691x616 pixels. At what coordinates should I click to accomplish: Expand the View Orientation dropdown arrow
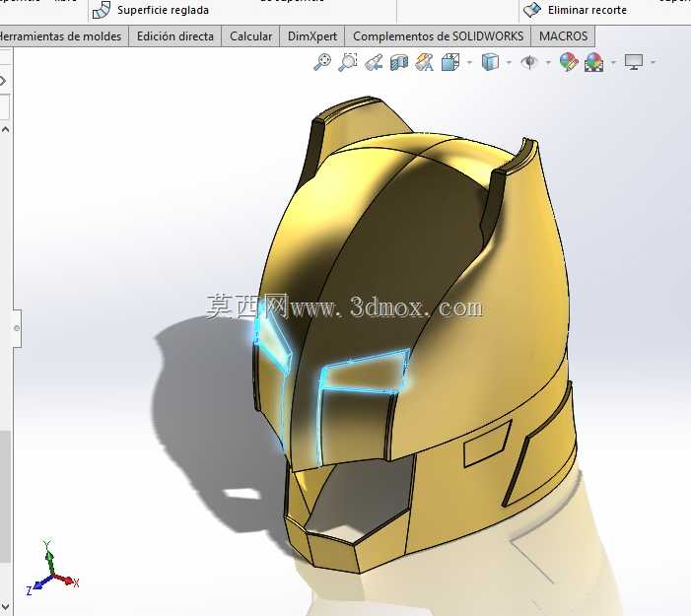point(469,62)
